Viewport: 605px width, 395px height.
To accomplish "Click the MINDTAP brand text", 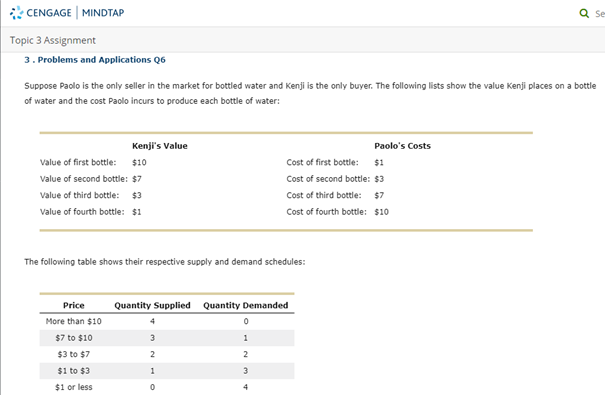I will pyautogui.click(x=103, y=13).
